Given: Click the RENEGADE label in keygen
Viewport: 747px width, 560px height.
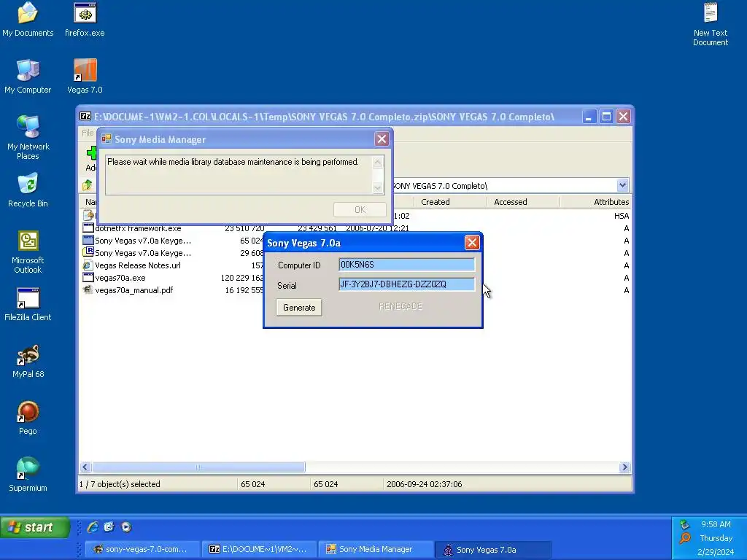Looking at the screenshot, I should point(400,306).
